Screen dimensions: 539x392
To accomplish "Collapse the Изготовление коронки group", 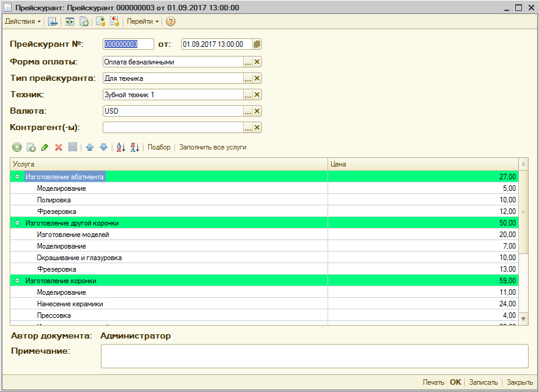I will click(17, 281).
